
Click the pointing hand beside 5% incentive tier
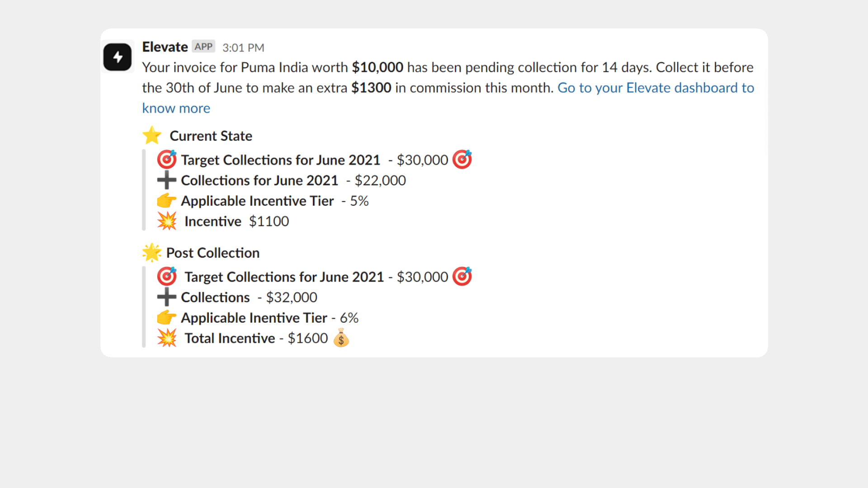[x=167, y=201]
